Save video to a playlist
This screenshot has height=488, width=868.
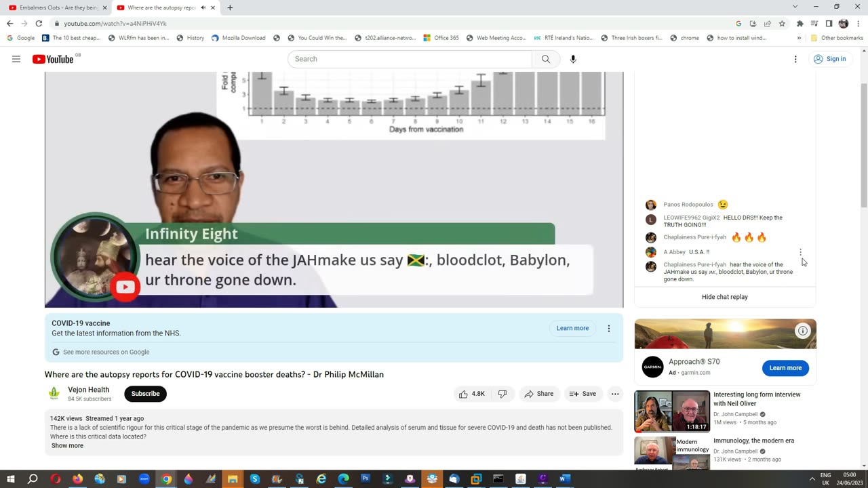[x=583, y=394]
